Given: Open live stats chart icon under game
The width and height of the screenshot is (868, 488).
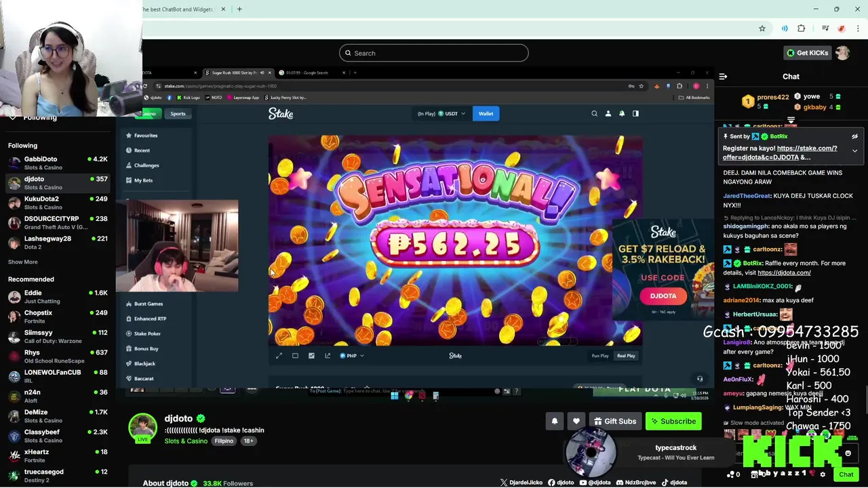Looking at the screenshot, I should [311, 356].
